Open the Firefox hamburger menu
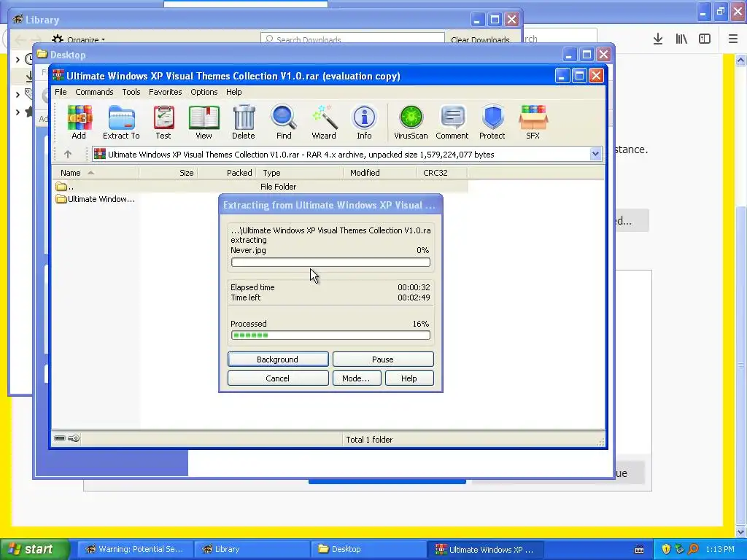The height and width of the screenshot is (560, 747). [x=733, y=39]
